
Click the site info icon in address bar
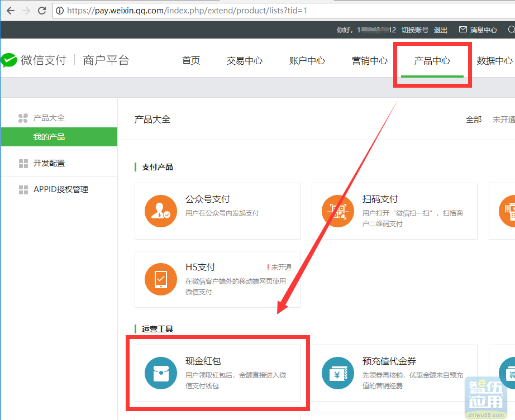tap(59, 11)
